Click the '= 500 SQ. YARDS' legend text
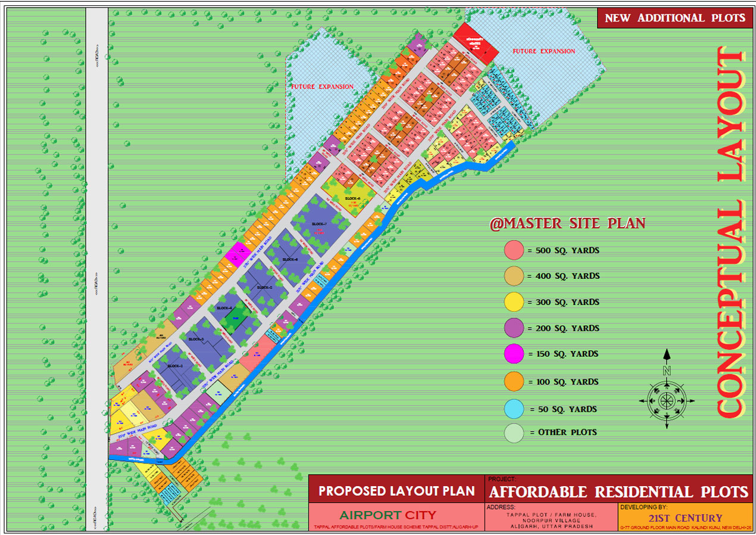This screenshot has width=756, height=535. click(563, 250)
